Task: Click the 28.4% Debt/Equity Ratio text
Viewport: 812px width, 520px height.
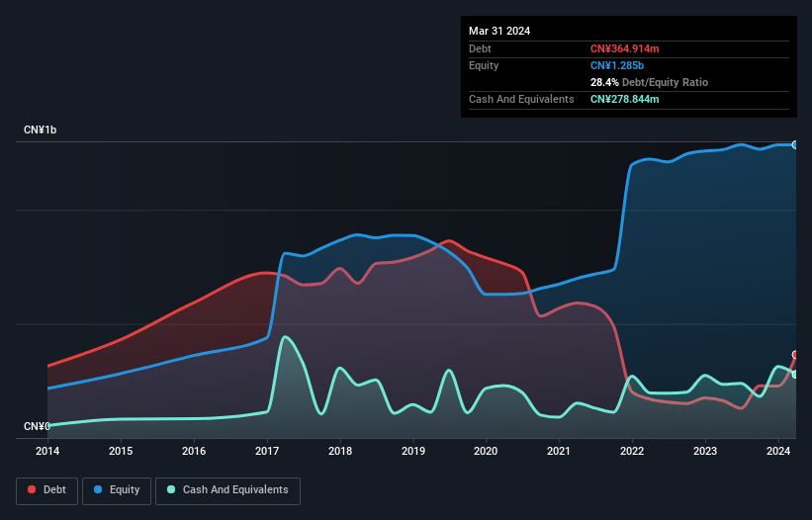Action: click(649, 82)
